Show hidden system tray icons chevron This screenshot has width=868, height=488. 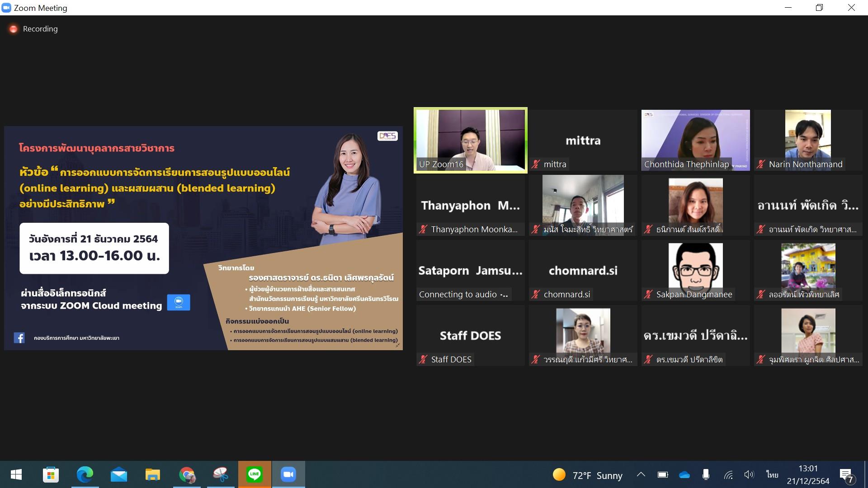(641, 474)
